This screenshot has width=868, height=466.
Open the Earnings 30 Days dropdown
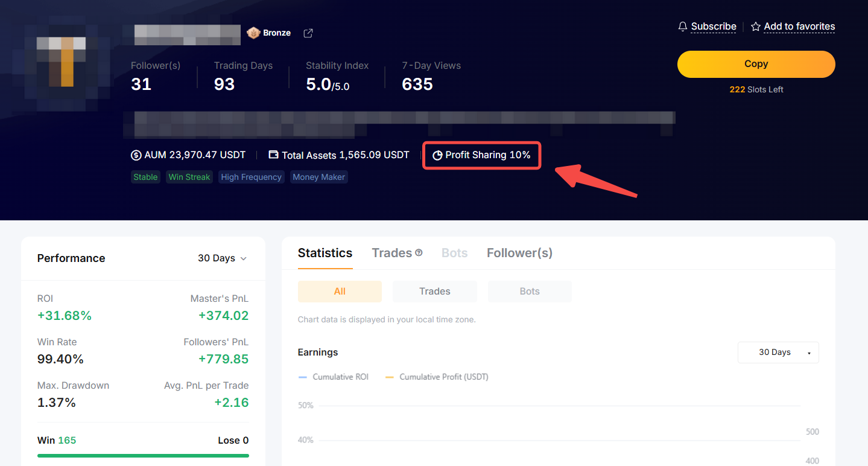click(778, 353)
